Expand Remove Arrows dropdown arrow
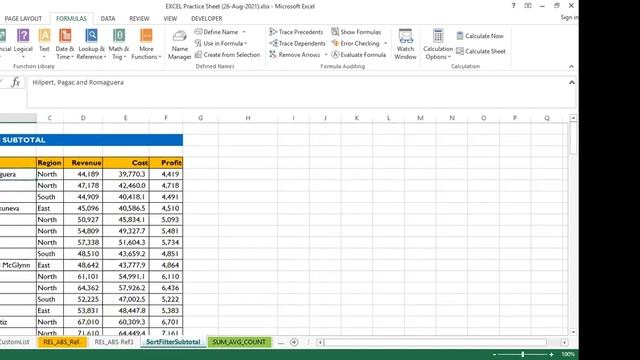 [326, 55]
